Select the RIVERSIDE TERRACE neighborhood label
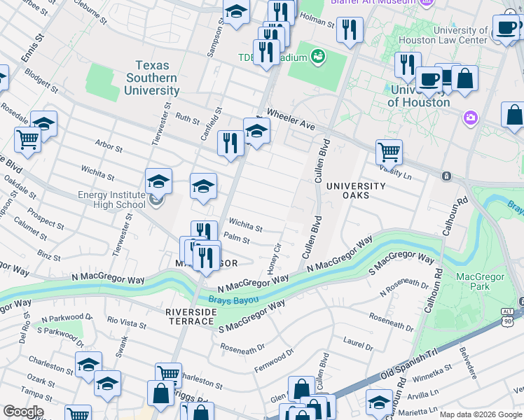This screenshot has width=524, height=420. pos(191,317)
